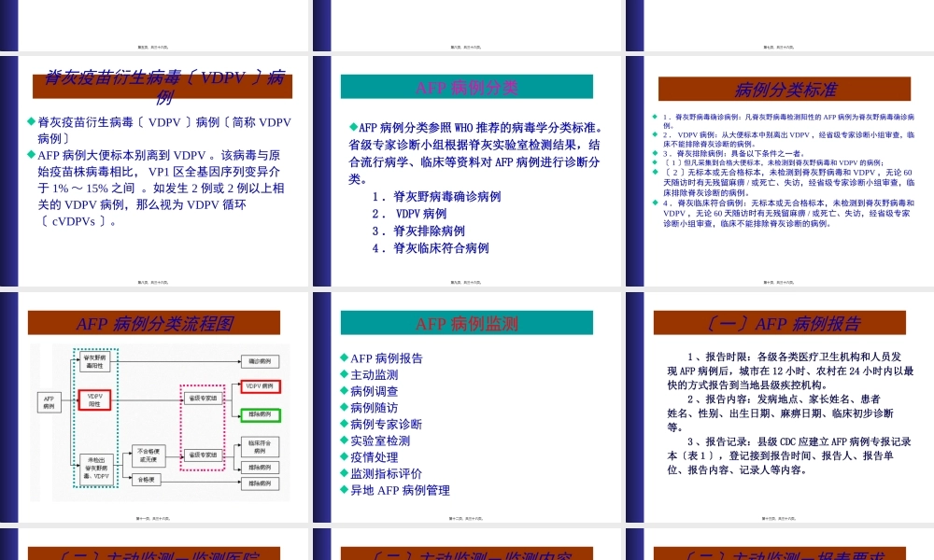Image resolution: width=934 pixels, height=560 pixels.
Task: Click text '3、报告记录' in report slide
Action: pos(719,441)
